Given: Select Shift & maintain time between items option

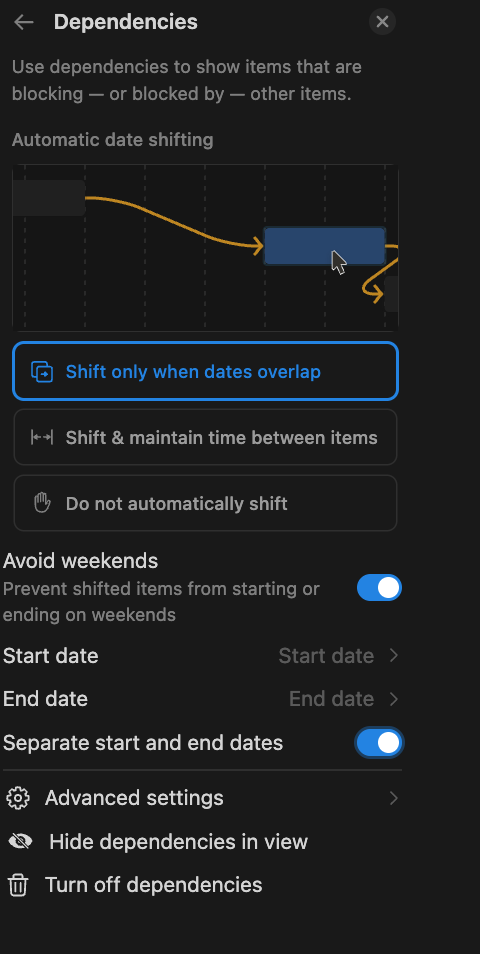Looking at the screenshot, I should click(205, 437).
